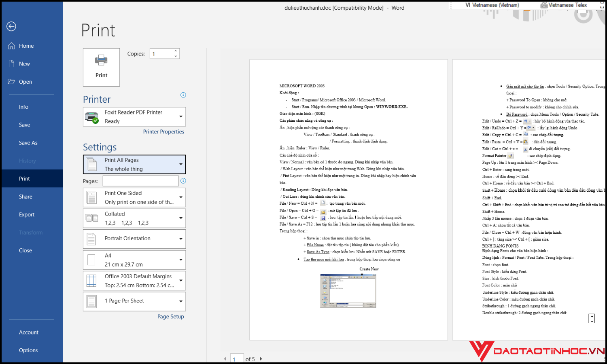607x364 pixels.
Task: Click the Page Setup link
Action: (170, 317)
